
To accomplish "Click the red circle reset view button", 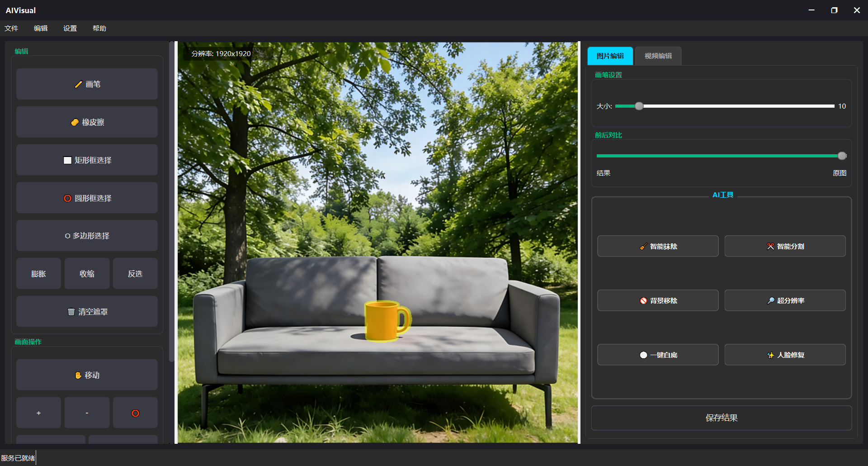I will pyautogui.click(x=135, y=413).
